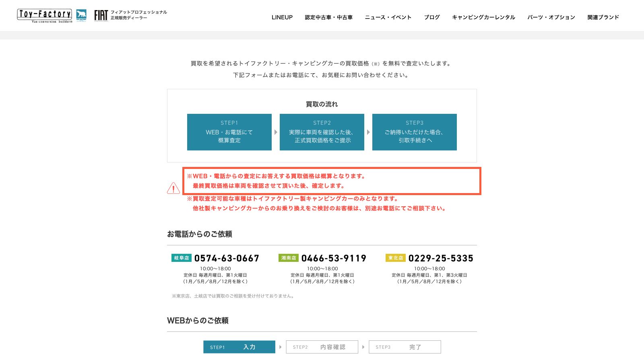Click the blue Toy-Factory emblem icon

coord(81,15)
